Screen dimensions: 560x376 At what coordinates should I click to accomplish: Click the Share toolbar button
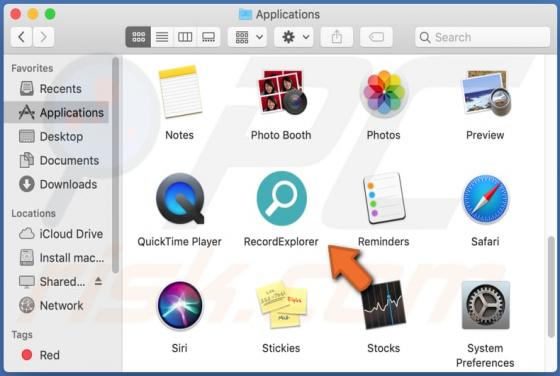(337, 37)
